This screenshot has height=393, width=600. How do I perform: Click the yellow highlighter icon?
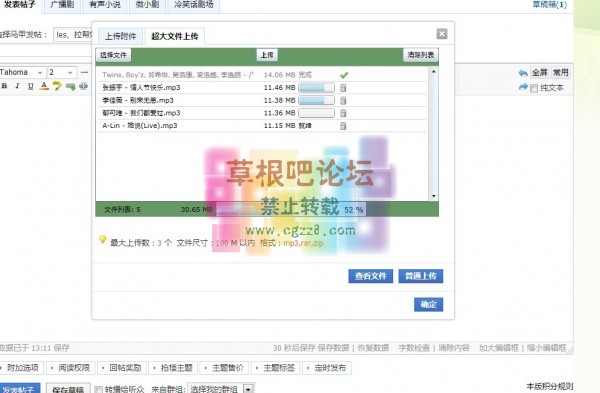[x=57, y=86]
